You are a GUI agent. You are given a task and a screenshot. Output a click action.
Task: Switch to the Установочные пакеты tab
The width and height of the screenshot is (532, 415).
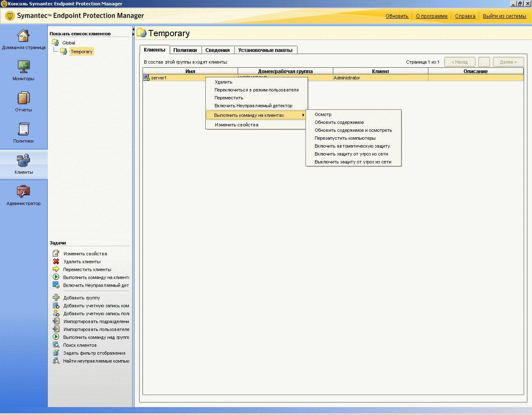coord(265,50)
